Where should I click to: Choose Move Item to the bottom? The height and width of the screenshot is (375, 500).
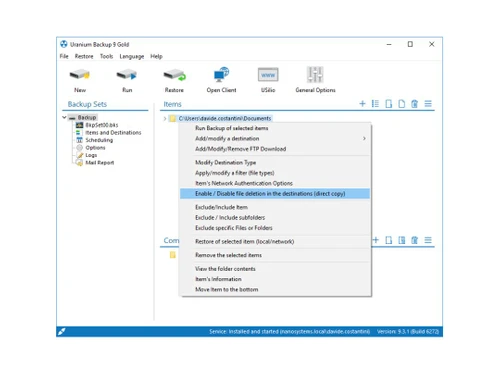(275, 289)
